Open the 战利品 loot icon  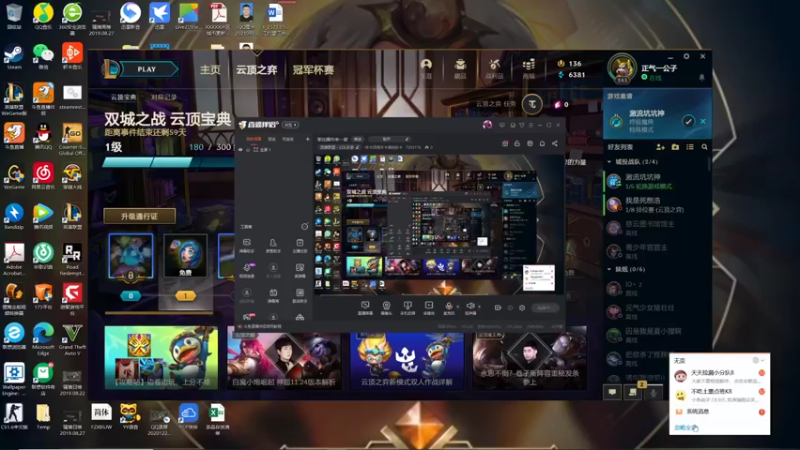coord(494,68)
